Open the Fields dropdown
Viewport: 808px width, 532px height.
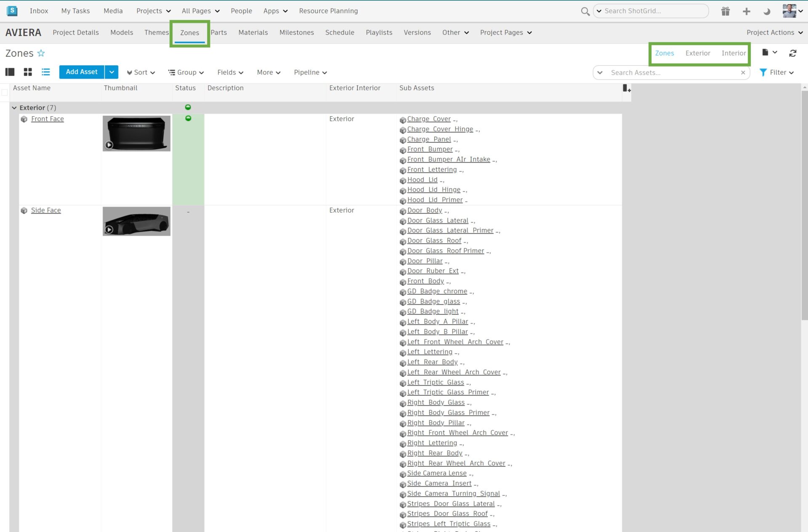tap(230, 72)
